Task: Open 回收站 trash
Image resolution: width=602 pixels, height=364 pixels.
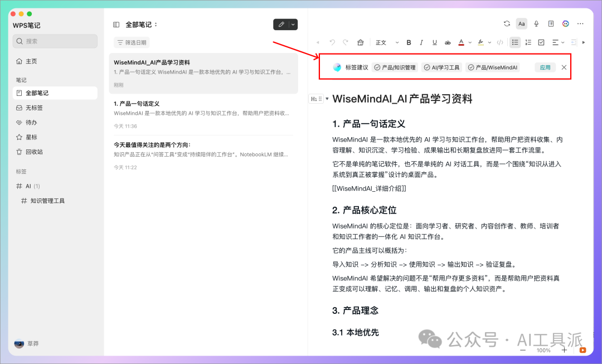Action: [x=55, y=152]
